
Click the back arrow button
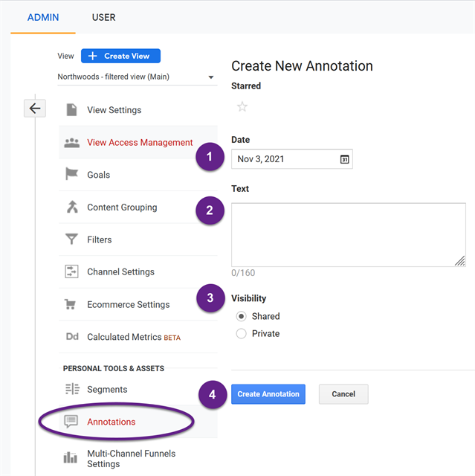pyautogui.click(x=35, y=108)
